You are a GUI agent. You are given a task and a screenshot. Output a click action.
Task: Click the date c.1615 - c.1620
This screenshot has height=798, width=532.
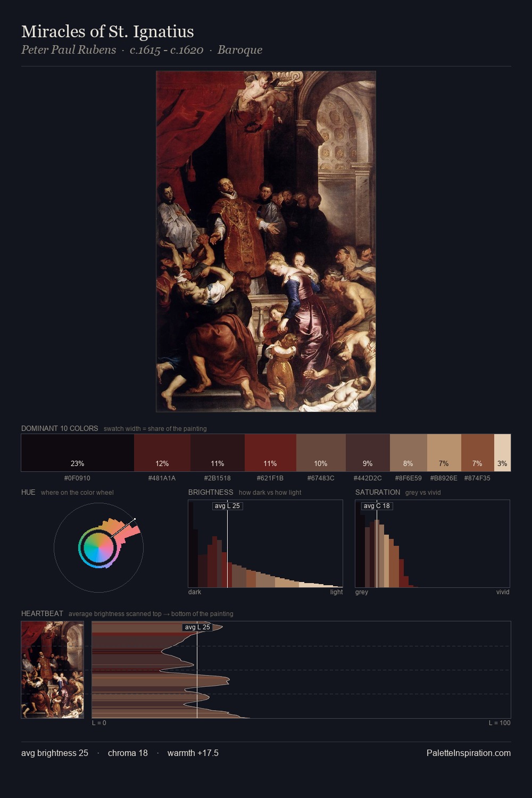[x=167, y=50]
